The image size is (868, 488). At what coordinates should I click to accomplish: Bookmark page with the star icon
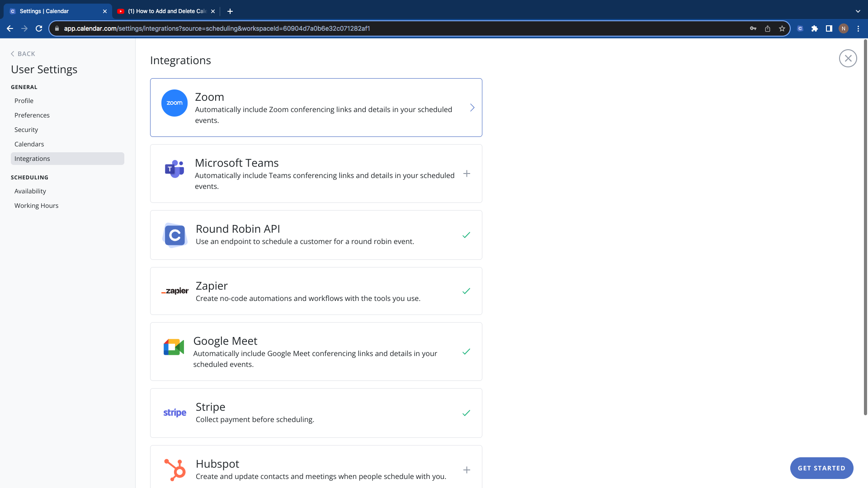tap(782, 28)
